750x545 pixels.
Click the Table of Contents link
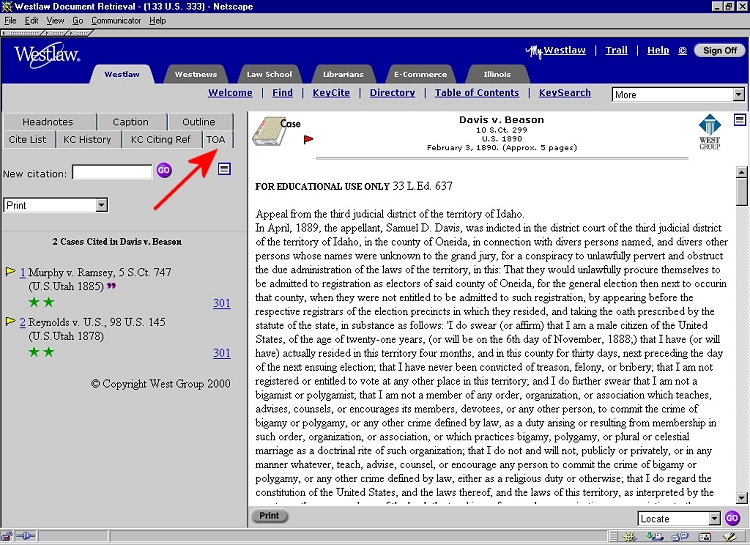coord(477,93)
